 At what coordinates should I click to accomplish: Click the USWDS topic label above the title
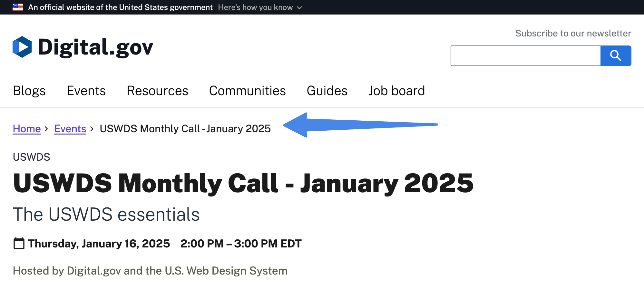click(x=31, y=157)
